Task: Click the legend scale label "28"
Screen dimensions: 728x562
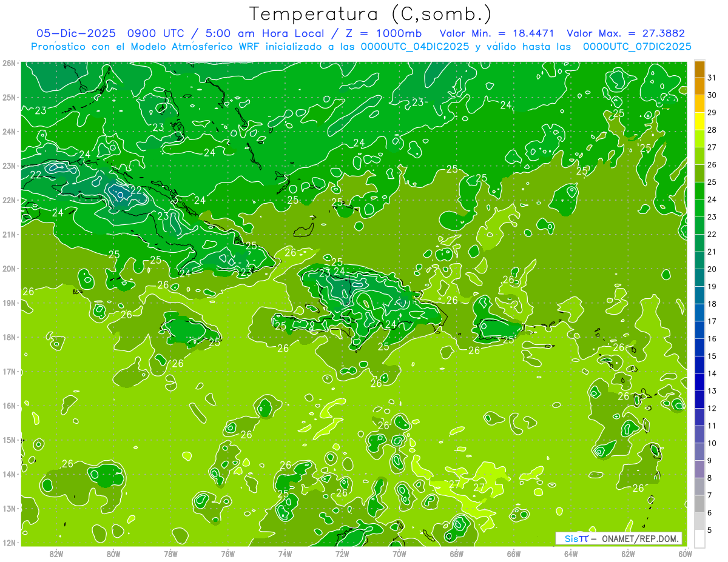Action: click(x=712, y=130)
